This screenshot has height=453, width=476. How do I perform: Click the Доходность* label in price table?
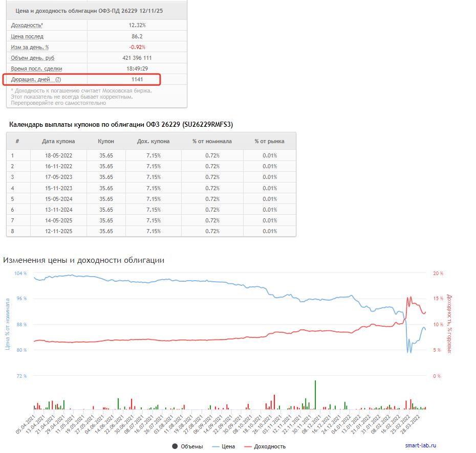pyautogui.click(x=27, y=26)
